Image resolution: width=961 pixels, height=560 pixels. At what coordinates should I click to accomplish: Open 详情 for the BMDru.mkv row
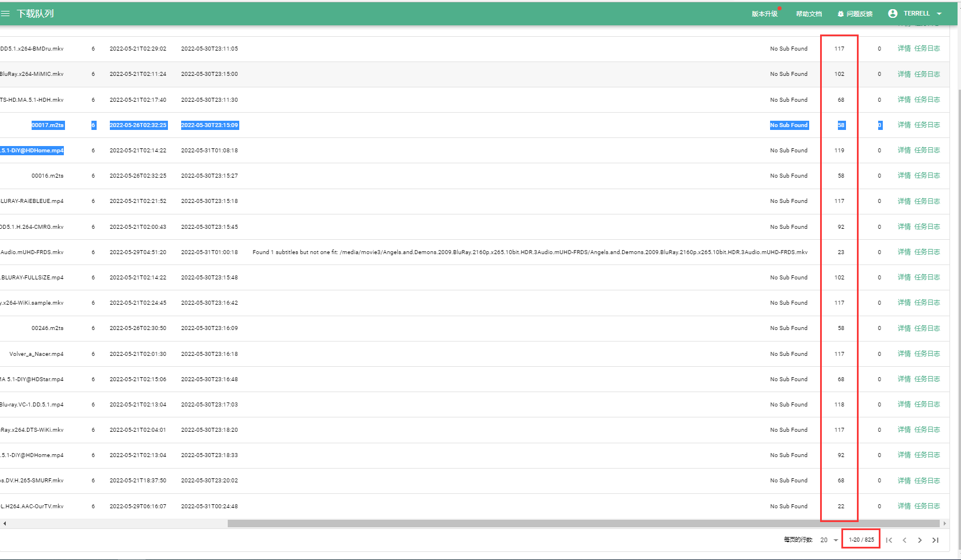(904, 48)
